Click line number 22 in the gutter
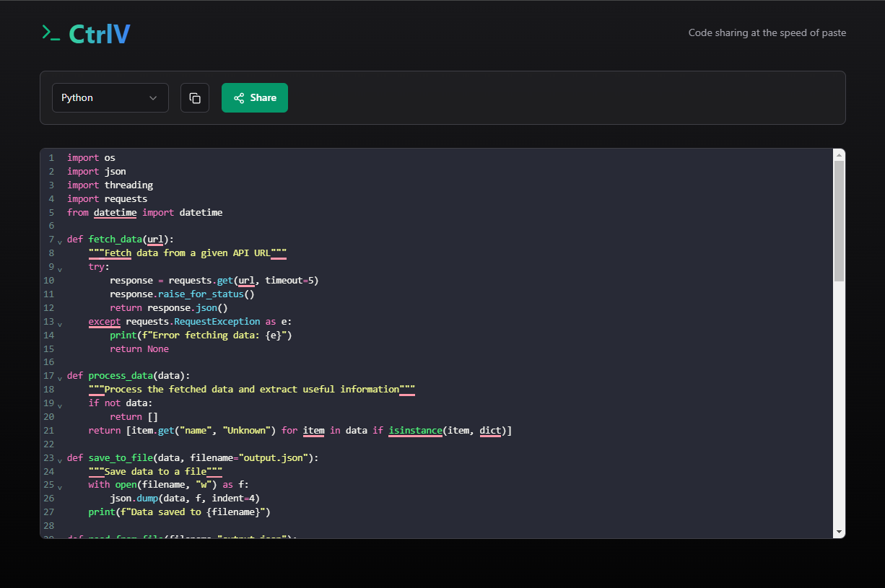Screen dimensions: 885x588 click(49, 444)
